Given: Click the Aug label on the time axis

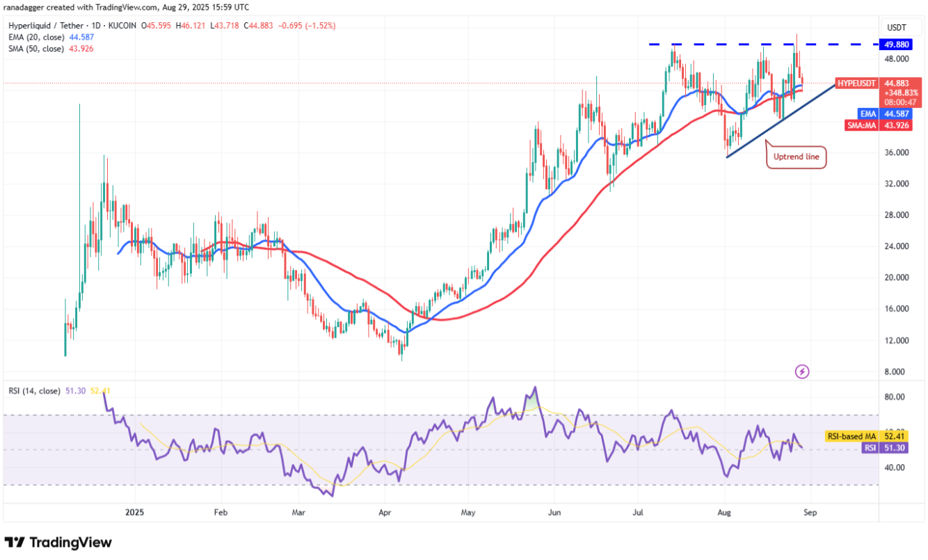Looking at the screenshot, I should (724, 512).
